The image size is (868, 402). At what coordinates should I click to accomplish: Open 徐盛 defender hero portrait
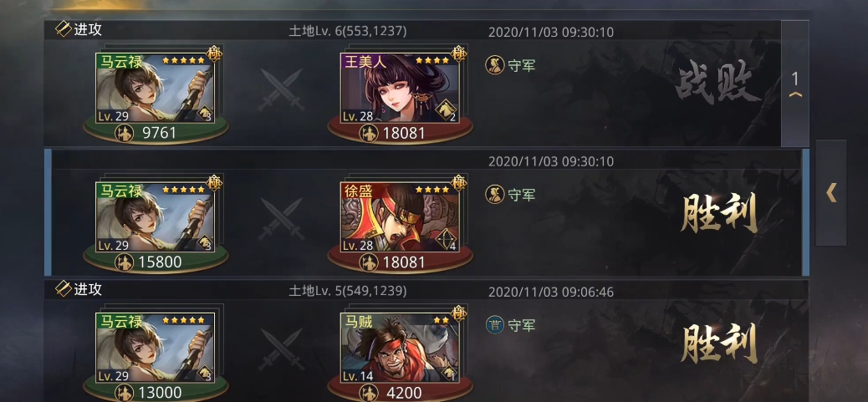coord(400,217)
